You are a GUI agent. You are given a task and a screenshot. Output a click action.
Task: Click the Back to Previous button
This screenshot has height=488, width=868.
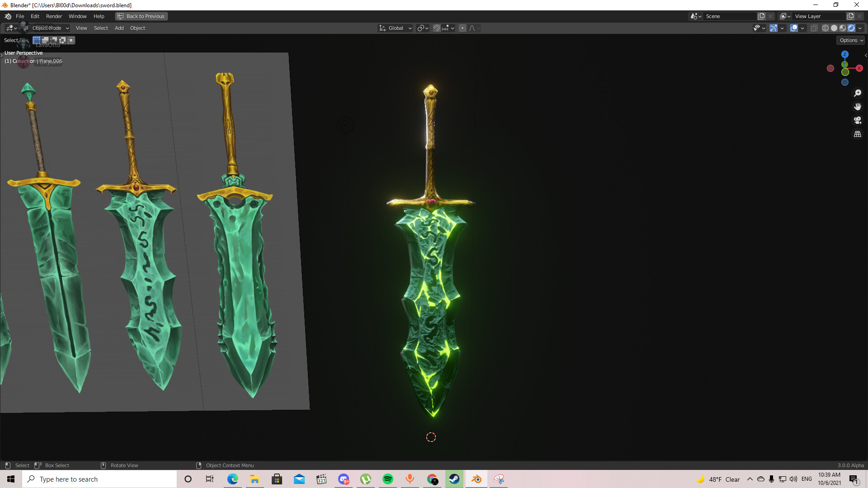point(141,16)
